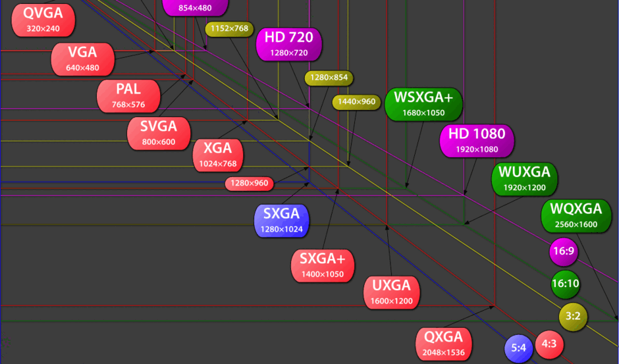Image resolution: width=619 pixels, height=364 pixels.
Task: Select the HD 720 1280×720 badge
Action: 289,44
